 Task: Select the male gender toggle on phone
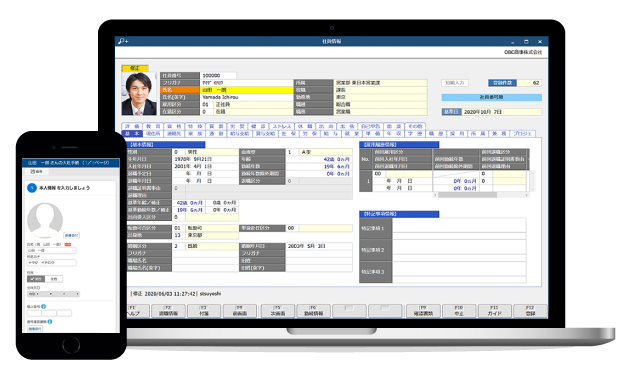pyautogui.click(x=36, y=279)
